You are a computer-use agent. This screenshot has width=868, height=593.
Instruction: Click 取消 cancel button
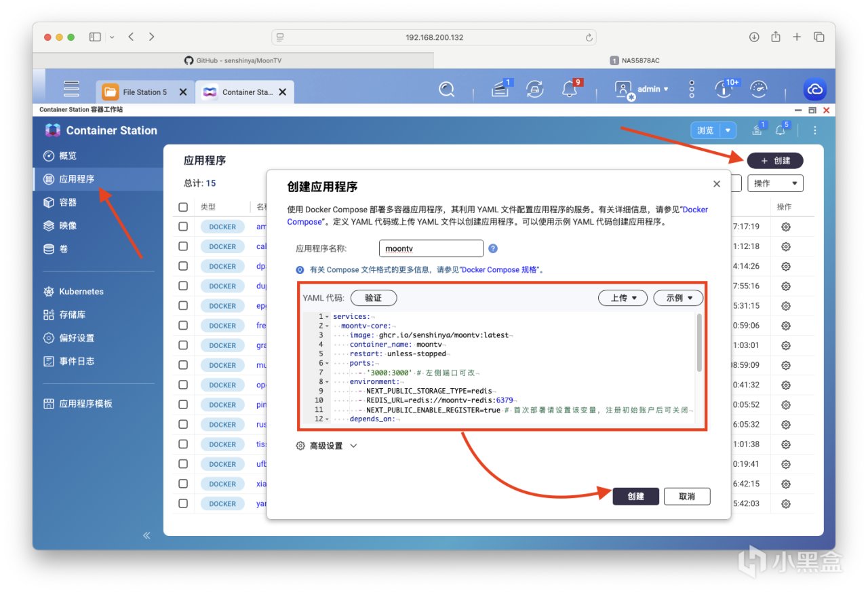687,497
